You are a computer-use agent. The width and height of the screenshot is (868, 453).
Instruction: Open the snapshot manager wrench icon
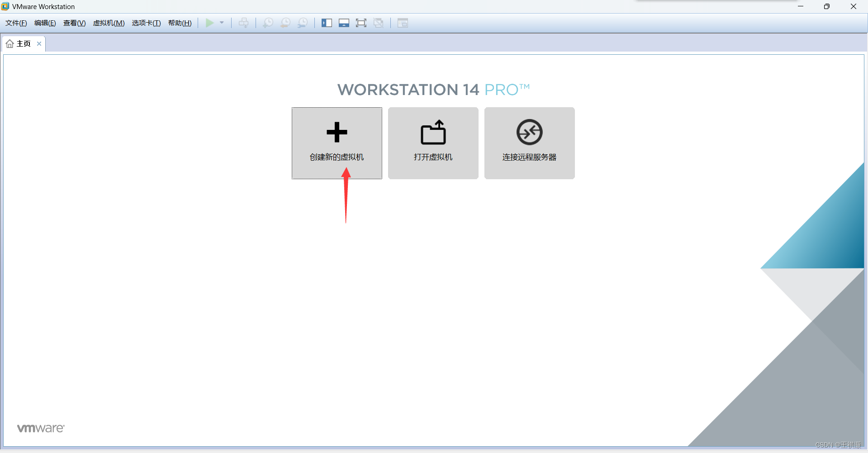click(303, 23)
